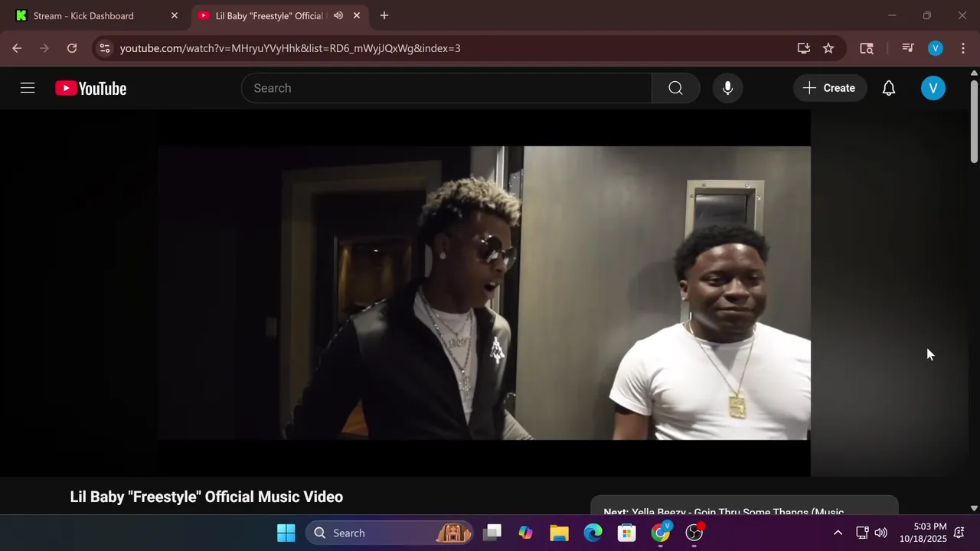Mute the tab via the speaker icon
980x551 pixels.
[x=338, y=15]
